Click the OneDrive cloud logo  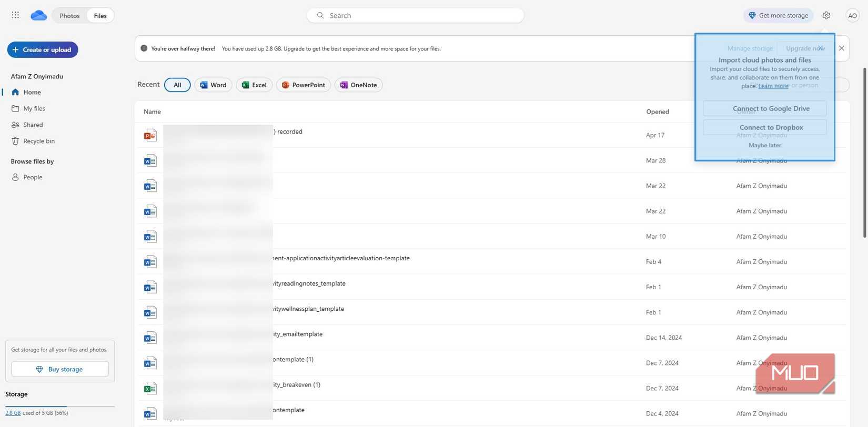pyautogui.click(x=38, y=15)
